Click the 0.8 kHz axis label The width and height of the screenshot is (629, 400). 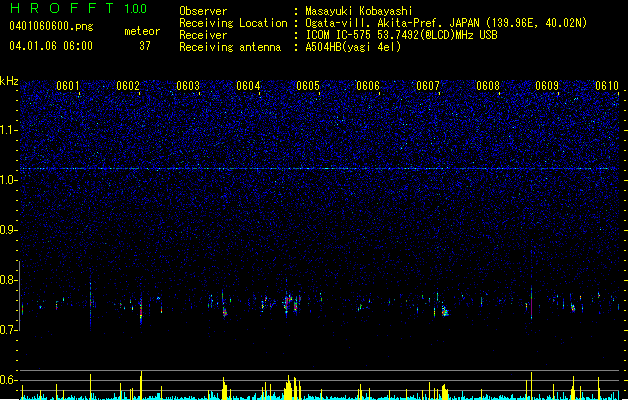tap(8, 280)
